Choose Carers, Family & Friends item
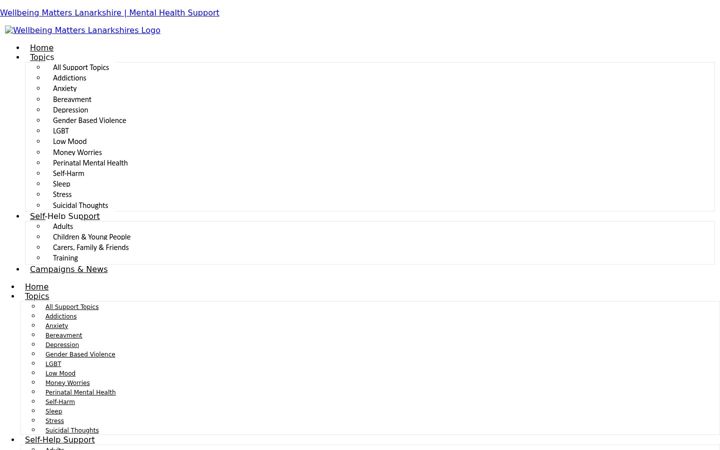This screenshot has height=450, width=720. coord(91,248)
